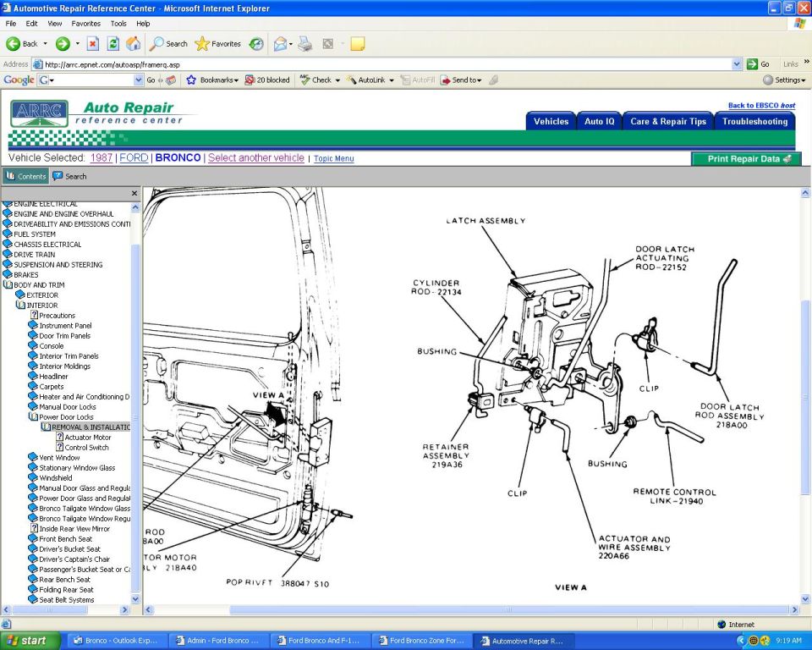Click the 20 blocked popup blocker
The width and height of the screenshot is (812, 650).
[267, 80]
